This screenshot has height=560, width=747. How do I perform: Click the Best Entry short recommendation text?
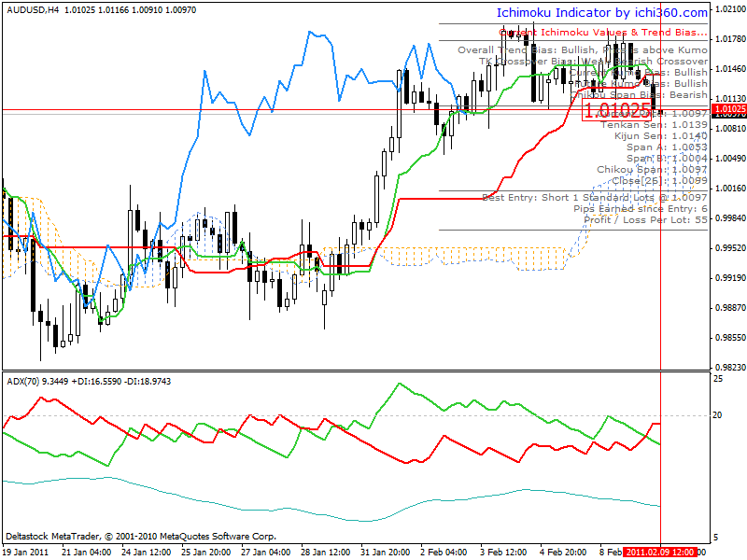pos(595,197)
